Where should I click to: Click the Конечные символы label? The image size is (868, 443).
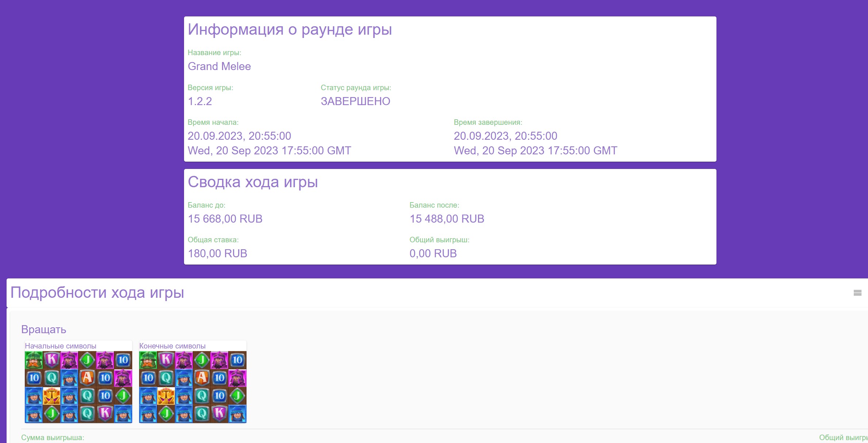pyautogui.click(x=172, y=346)
